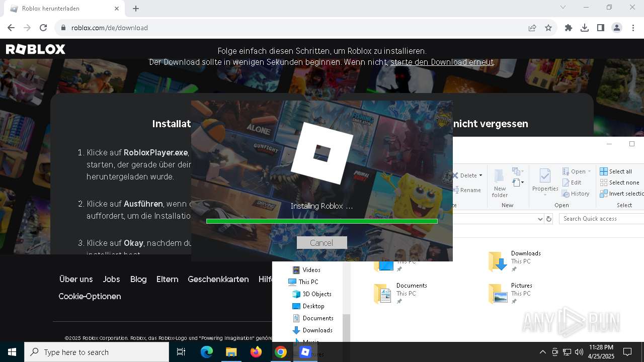Screen dimensions: 644x362
Task: Open Chrome tab search chevron
Action: click(x=563, y=7)
